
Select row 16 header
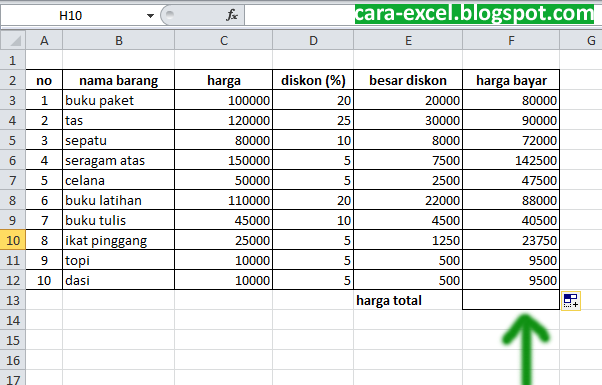13,360
